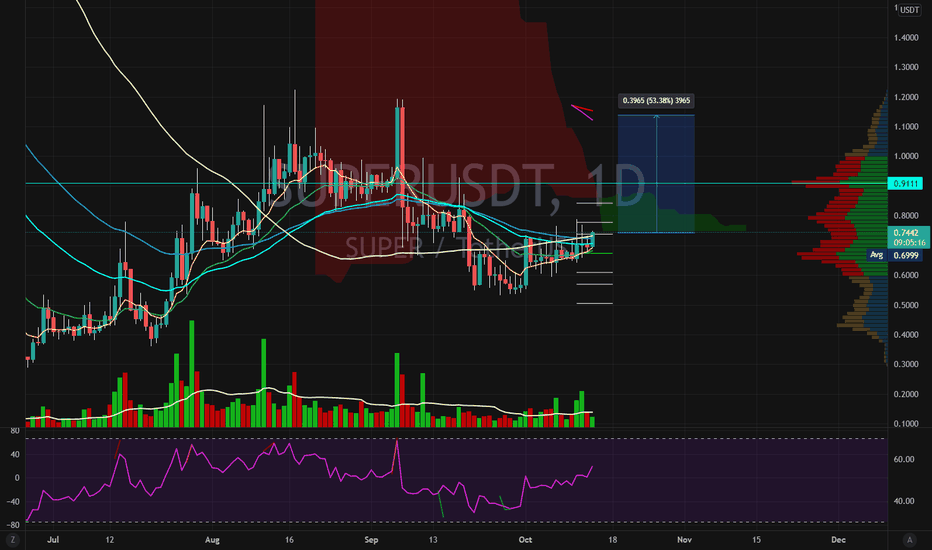Click the 1.0000 price axis label

906,156
